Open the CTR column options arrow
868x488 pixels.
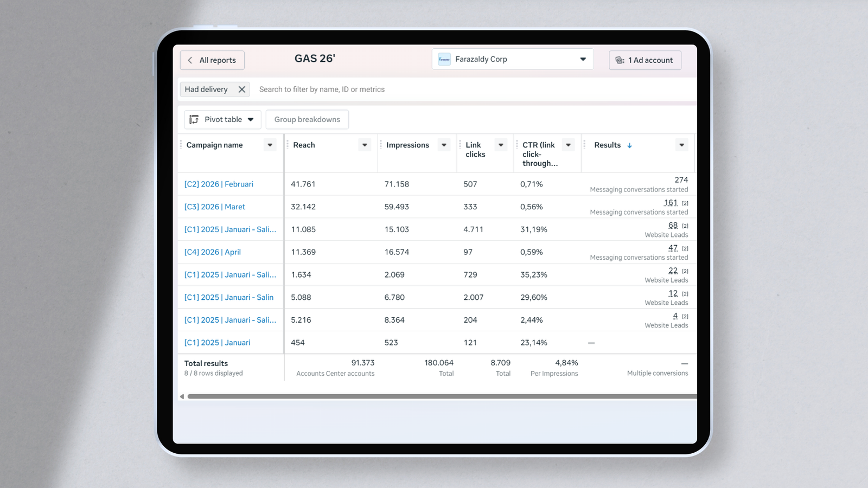click(x=569, y=145)
